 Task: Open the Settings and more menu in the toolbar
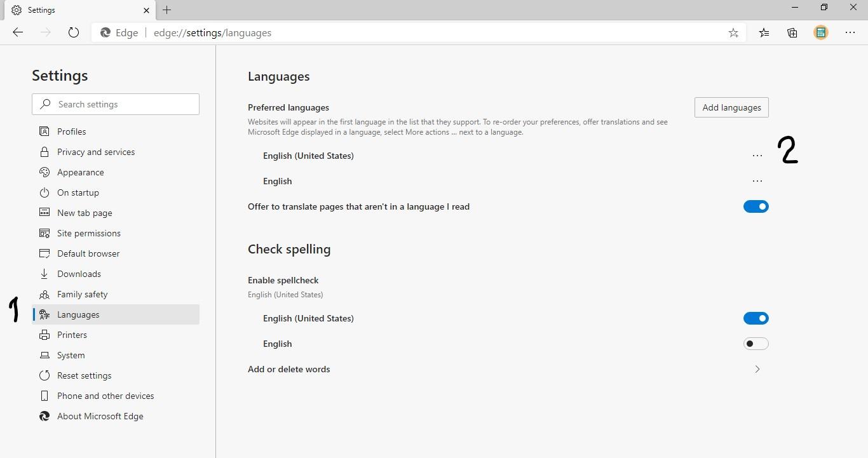[x=850, y=33]
